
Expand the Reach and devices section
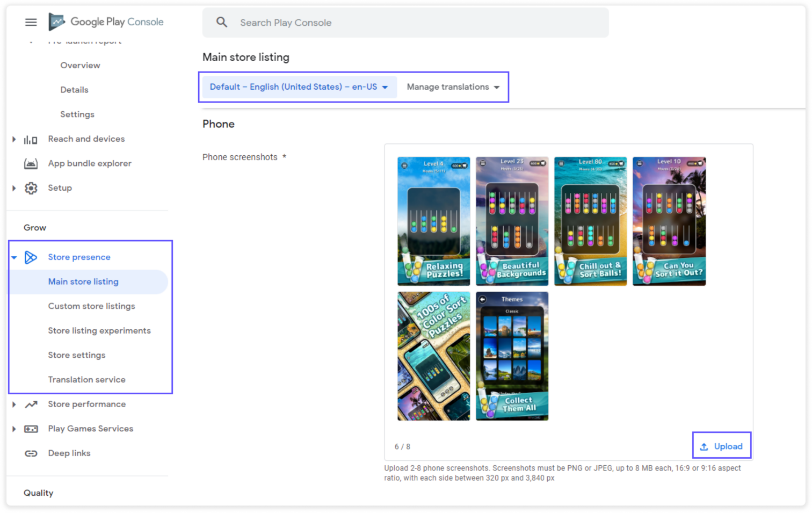point(14,139)
